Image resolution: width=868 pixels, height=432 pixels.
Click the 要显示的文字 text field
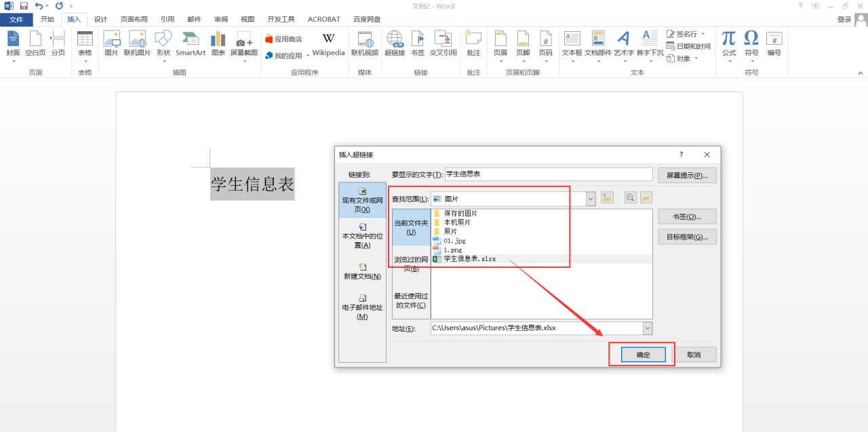(549, 174)
